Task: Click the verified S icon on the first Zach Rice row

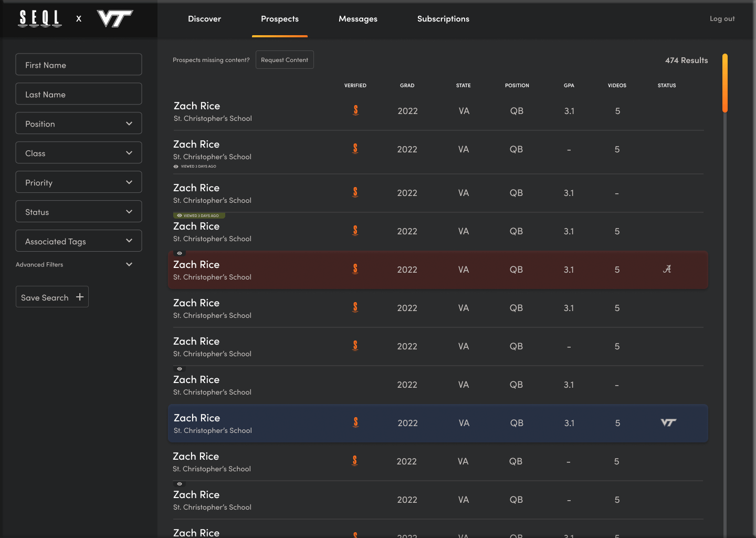Action: (355, 110)
